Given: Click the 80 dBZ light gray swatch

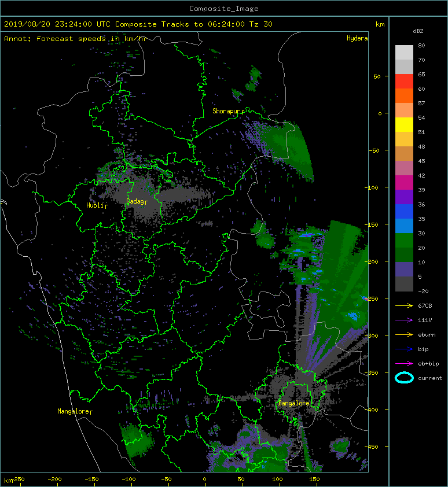Looking at the screenshot, I should click(404, 52).
